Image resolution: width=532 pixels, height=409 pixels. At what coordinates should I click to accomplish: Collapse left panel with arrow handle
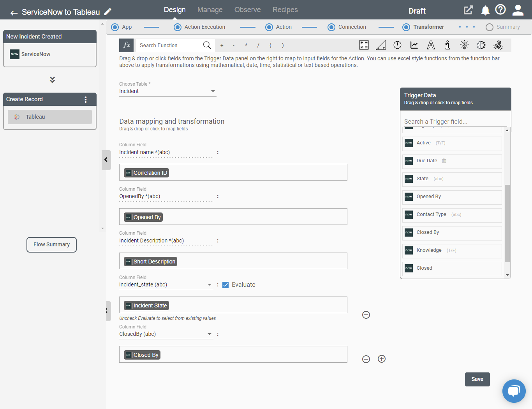[106, 160]
